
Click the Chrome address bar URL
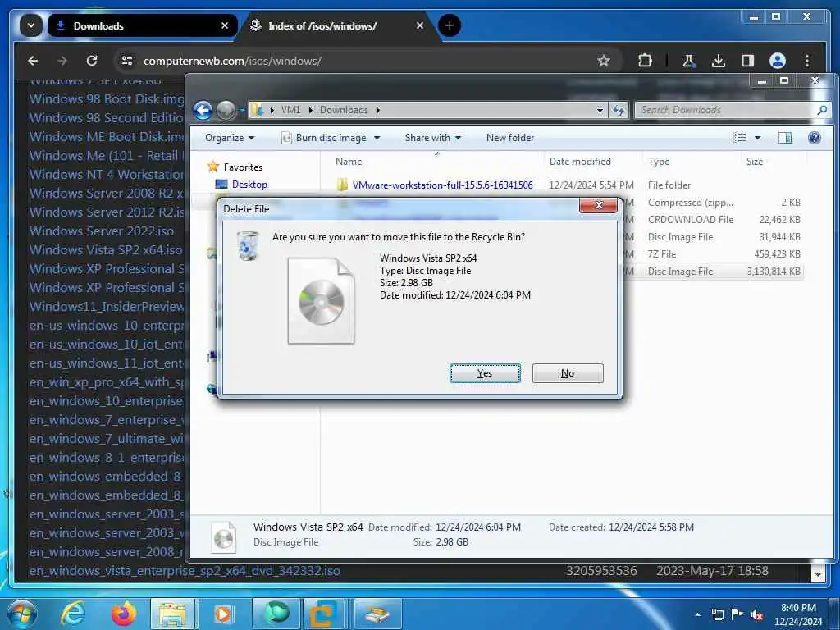point(232,61)
